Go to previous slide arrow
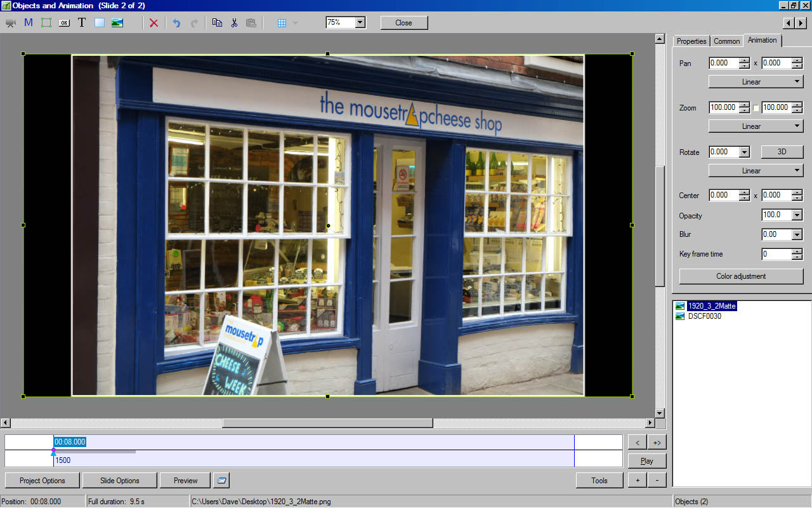 [789, 23]
